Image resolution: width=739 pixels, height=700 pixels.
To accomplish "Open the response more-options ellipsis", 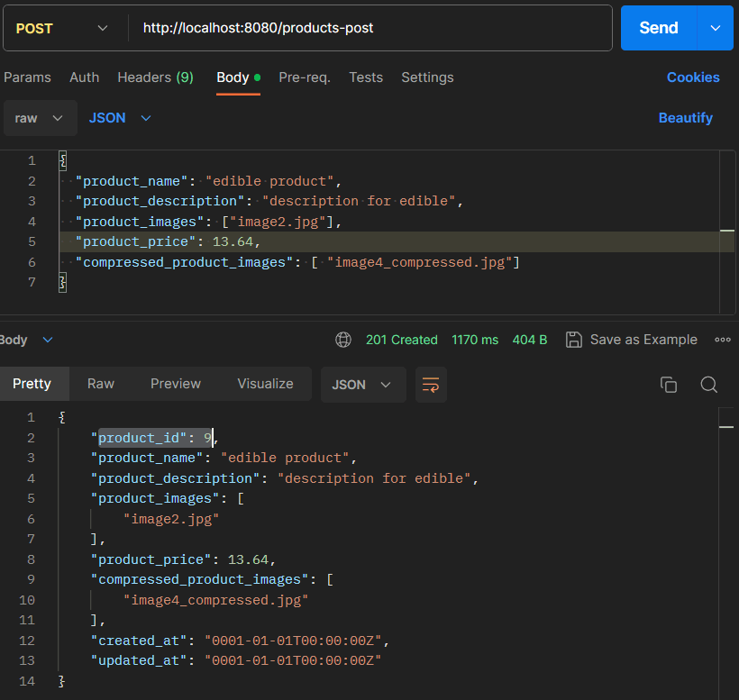I will [723, 340].
